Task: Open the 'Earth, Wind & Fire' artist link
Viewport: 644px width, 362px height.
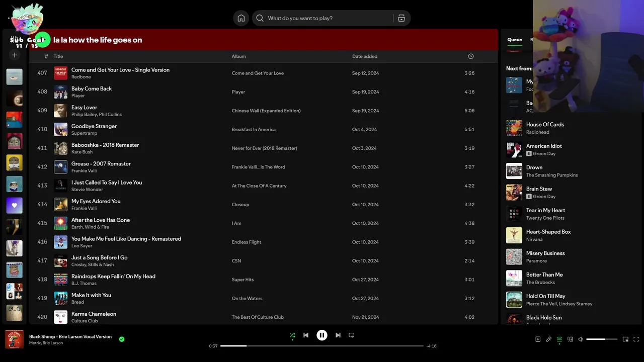Action: [x=90, y=227]
